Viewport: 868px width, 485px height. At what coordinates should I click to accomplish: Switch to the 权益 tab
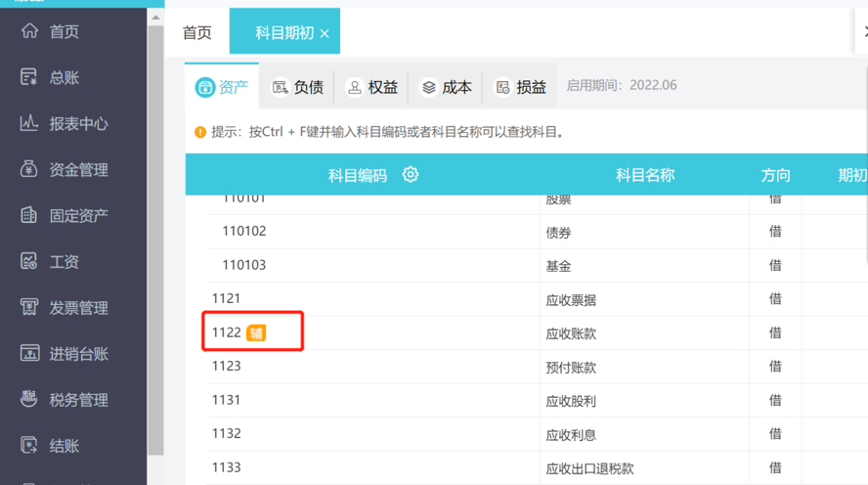[371, 88]
